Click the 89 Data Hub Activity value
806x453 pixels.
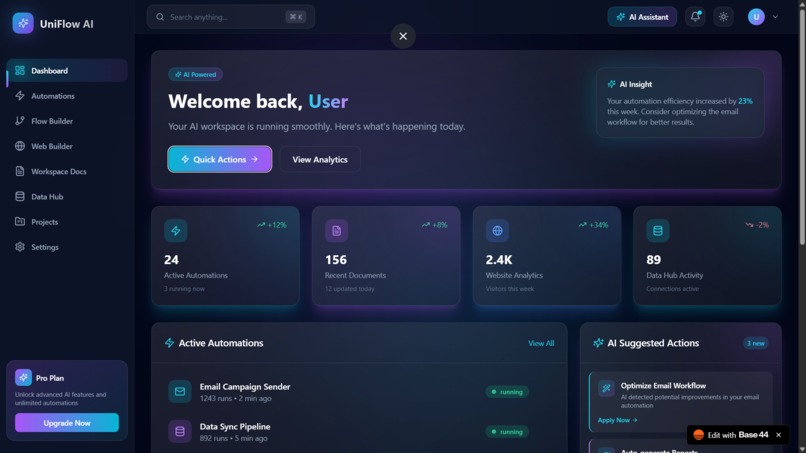point(653,260)
